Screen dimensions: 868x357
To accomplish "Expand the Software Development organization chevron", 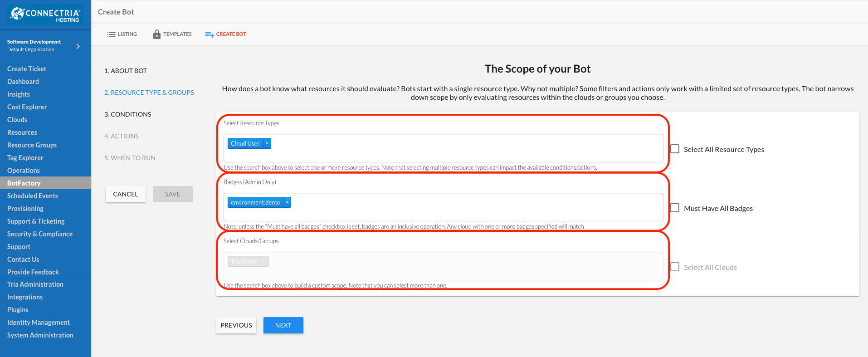I will pos(78,46).
